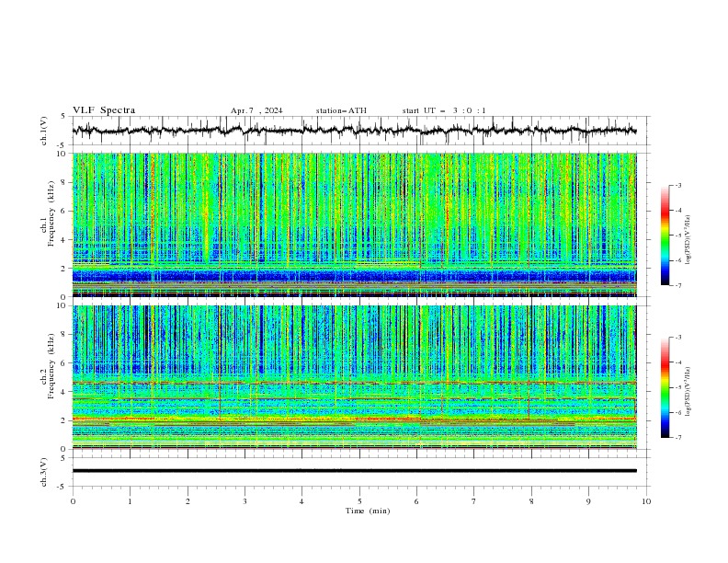Select the "Apr. 7, 2024" date text
728x563 pixels.
tap(256, 110)
